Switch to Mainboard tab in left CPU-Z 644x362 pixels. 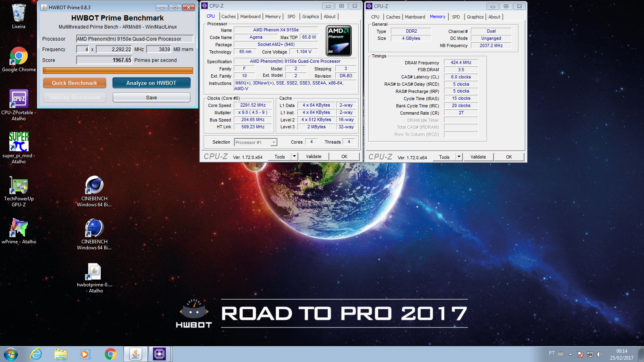click(250, 16)
